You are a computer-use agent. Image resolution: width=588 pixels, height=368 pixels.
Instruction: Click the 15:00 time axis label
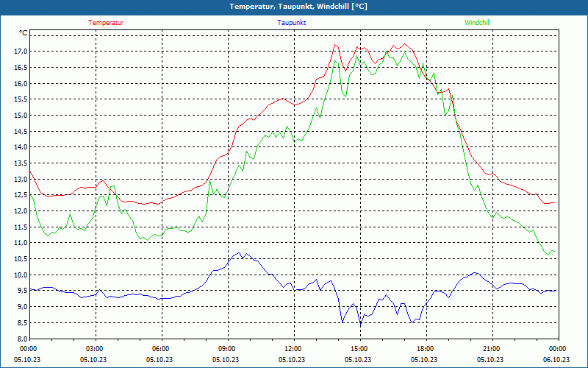point(360,349)
